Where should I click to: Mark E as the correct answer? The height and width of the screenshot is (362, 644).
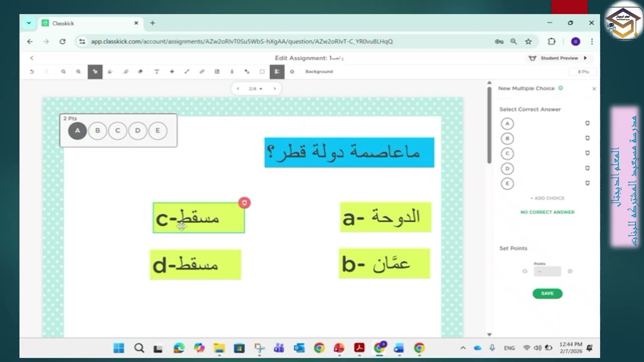(x=507, y=184)
